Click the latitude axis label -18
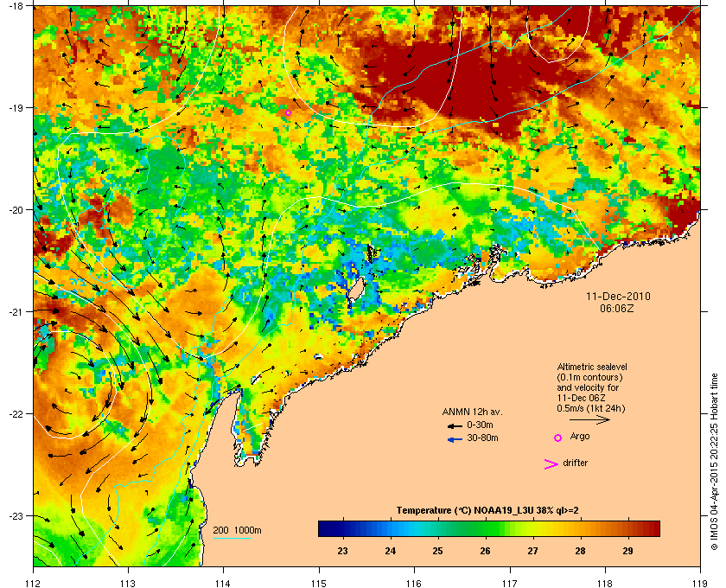 (16, 5)
